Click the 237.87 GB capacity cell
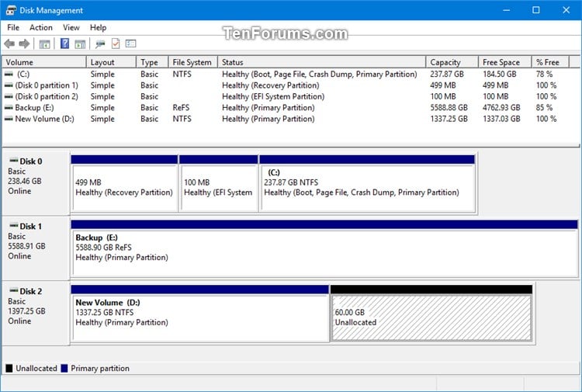 coord(447,75)
